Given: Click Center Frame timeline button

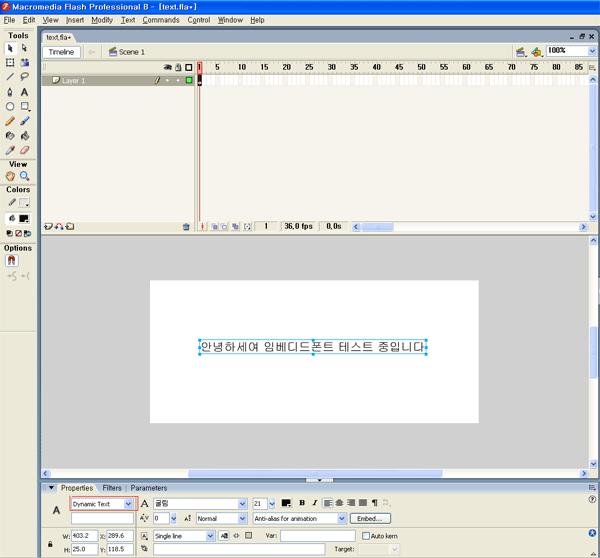Looking at the screenshot, I should pyautogui.click(x=202, y=227).
